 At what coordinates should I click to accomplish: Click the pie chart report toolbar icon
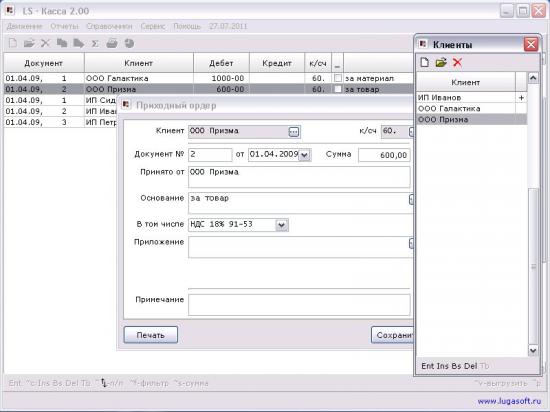pyautogui.click(x=129, y=43)
